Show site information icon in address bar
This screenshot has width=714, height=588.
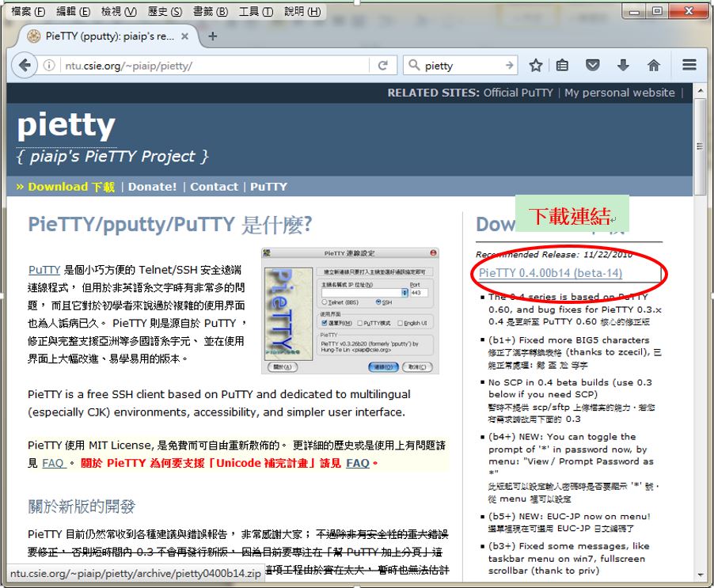(x=49, y=66)
